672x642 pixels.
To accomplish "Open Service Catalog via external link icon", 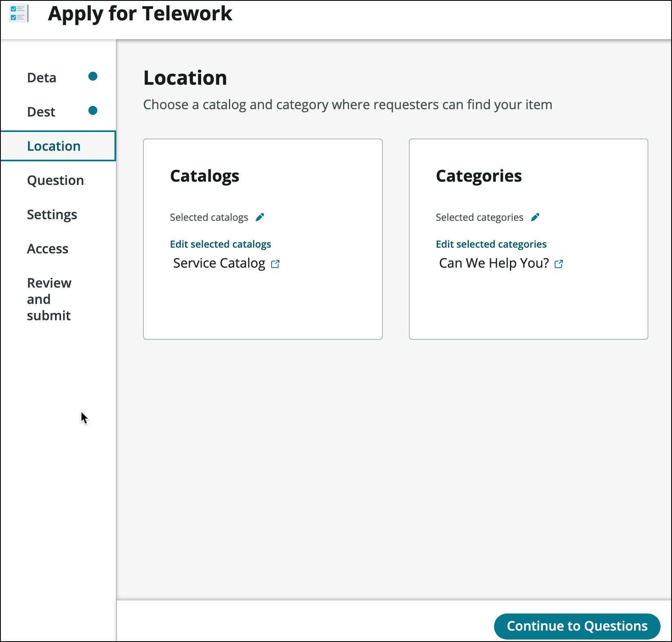I will (275, 264).
